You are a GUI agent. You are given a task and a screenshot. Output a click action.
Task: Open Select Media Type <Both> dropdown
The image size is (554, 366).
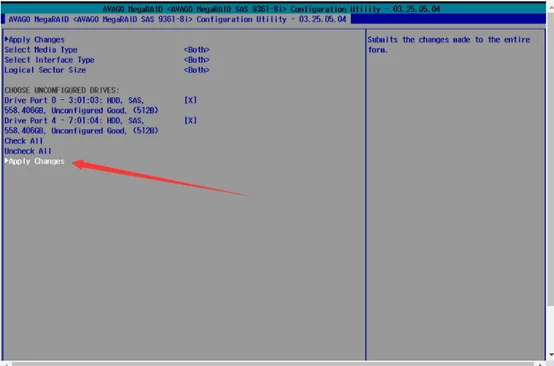coord(197,50)
